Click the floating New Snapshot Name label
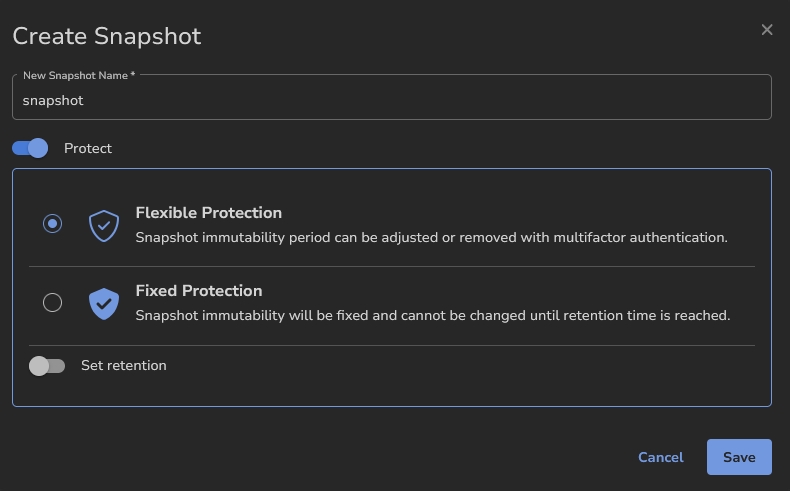The height and width of the screenshot is (491, 790). coord(78,75)
